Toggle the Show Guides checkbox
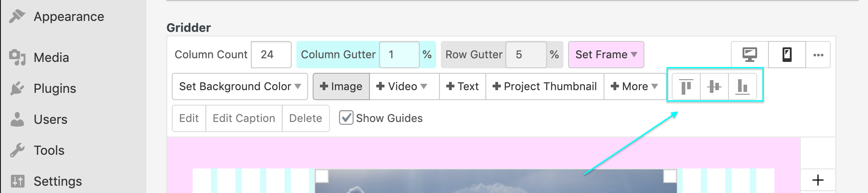Screen dimensions: 868x193 pyautogui.click(x=346, y=118)
